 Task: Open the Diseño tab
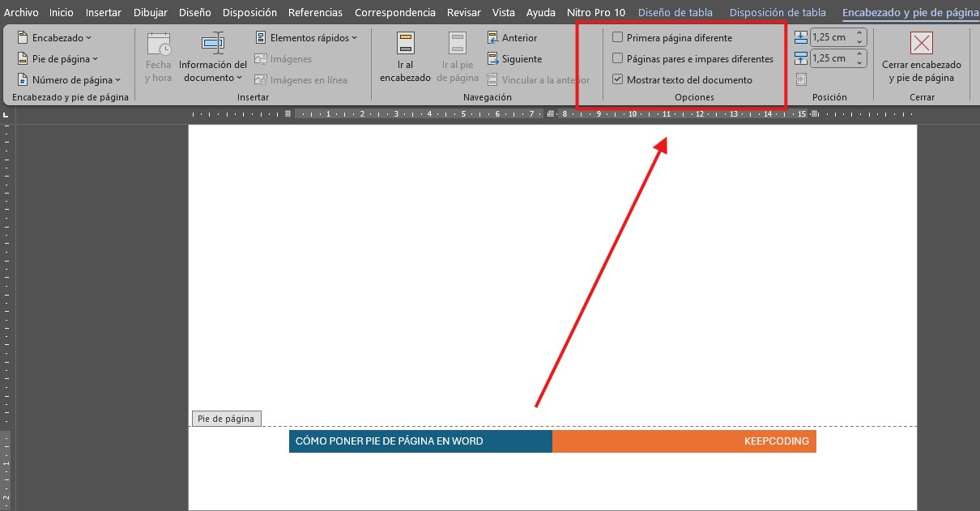[195, 12]
